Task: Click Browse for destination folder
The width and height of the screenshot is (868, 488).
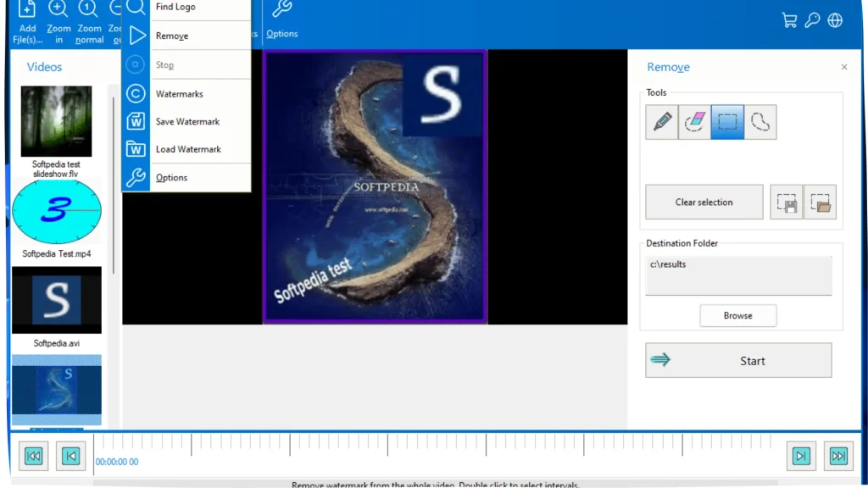Action: 737,316
